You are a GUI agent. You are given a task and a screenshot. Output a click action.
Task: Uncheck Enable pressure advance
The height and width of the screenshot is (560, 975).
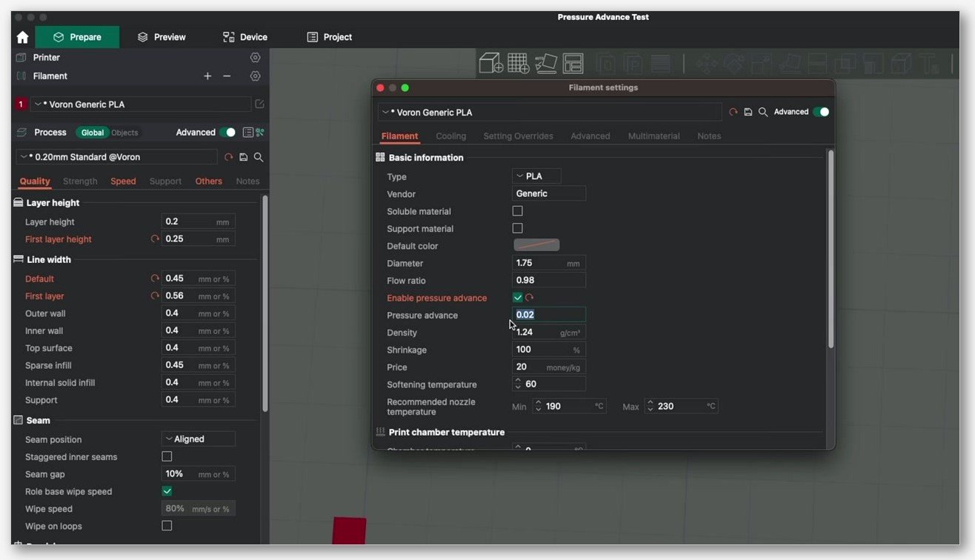tap(517, 298)
